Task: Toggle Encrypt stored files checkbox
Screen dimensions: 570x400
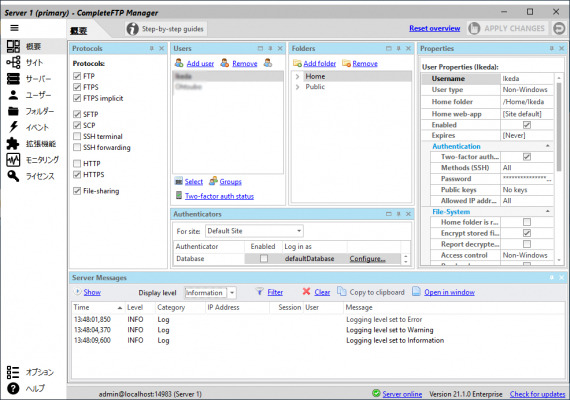Action: coord(527,233)
